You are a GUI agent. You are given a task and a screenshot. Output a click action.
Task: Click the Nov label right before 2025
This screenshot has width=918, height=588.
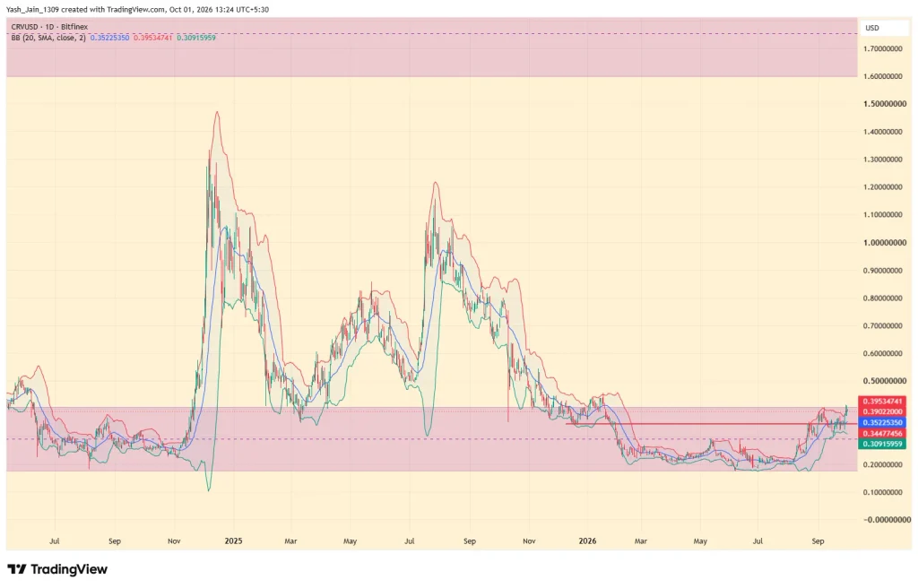[x=174, y=541]
